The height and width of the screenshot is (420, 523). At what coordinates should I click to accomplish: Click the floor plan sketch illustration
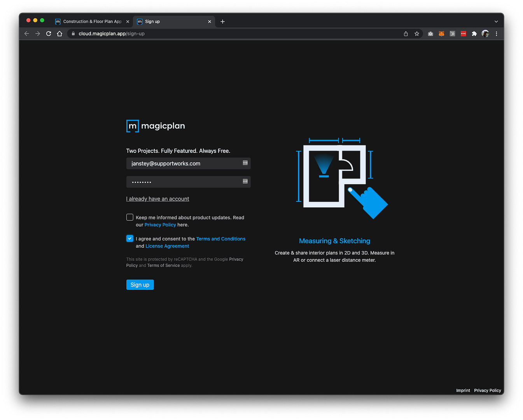coord(342,178)
